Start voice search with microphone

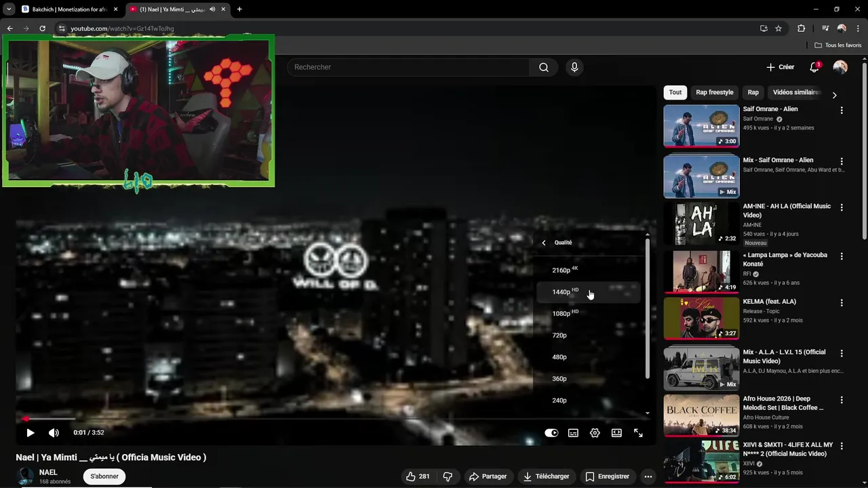pos(574,67)
